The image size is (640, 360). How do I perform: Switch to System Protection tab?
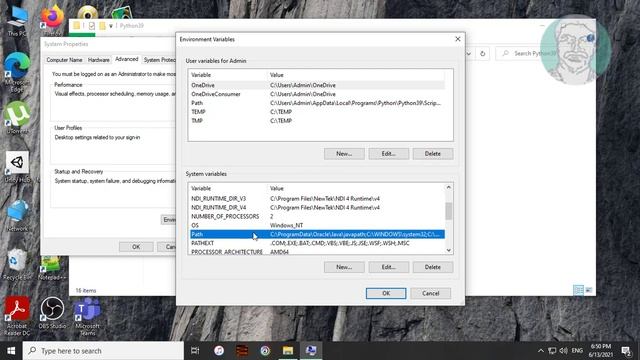click(159, 60)
